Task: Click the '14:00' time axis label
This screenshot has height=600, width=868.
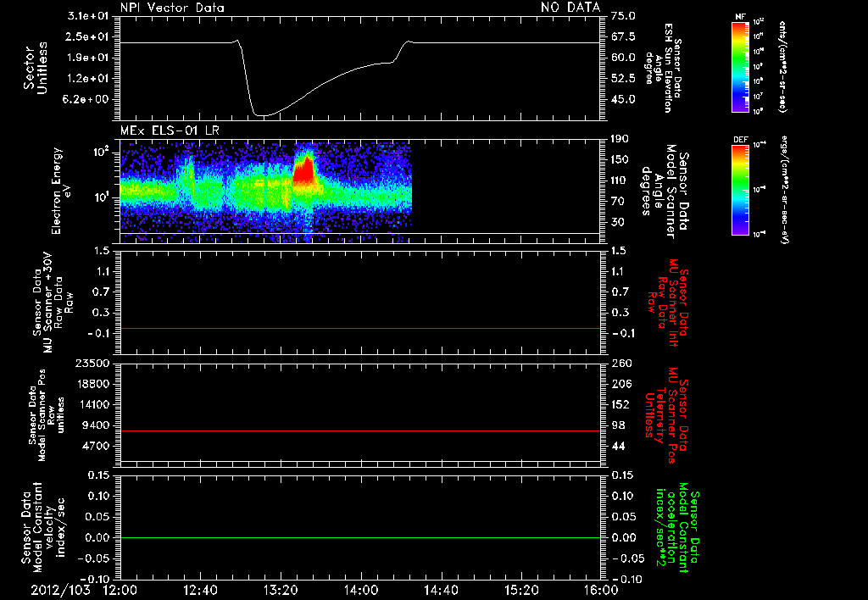Action: pyautogui.click(x=361, y=590)
